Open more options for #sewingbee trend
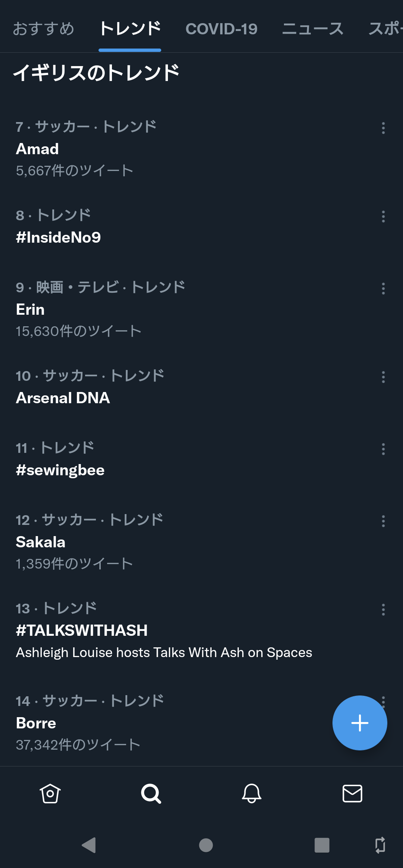Screen dimensions: 403x868 (383, 449)
